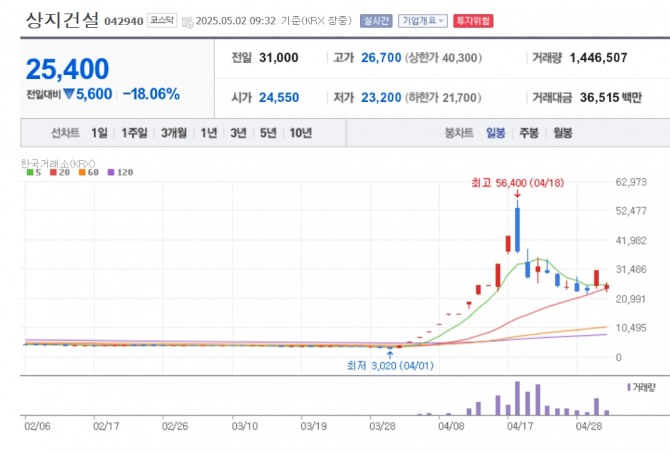Image resolution: width=670 pixels, height=454 pixels.
Task: Click the purple 120-day moving average legend
Action: [x=119, y=172]
